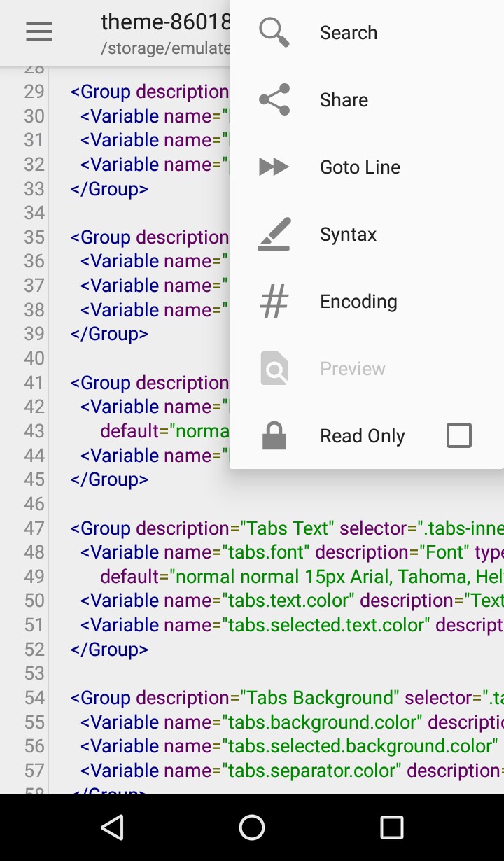Choose Share in the overflow menu
Screen dimensions: 504x861
click(344, 100)
